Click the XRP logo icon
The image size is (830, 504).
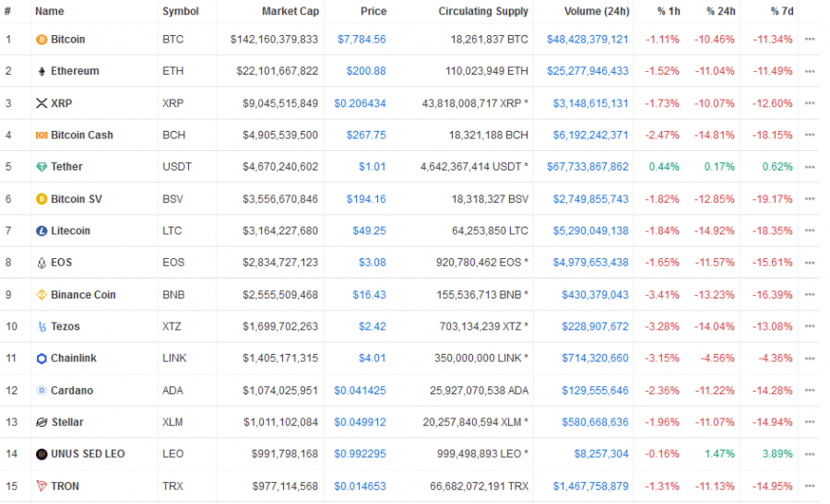tap(41, 103)
